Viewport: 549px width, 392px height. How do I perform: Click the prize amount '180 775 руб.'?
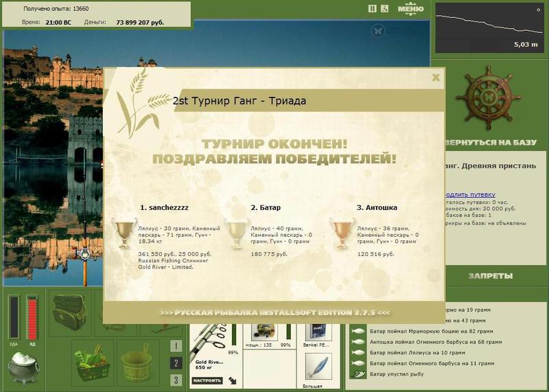click(x=269, y=254)
